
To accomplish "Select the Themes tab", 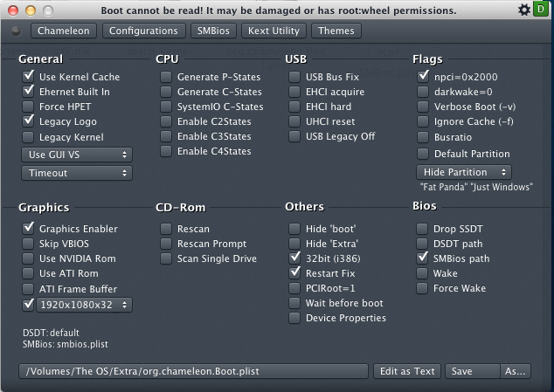I will coord(336,31).
